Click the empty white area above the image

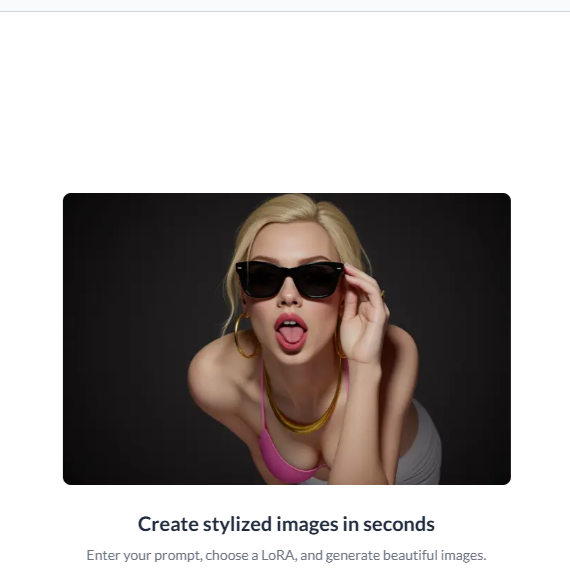pyautogui.click(x=285, y=102)
